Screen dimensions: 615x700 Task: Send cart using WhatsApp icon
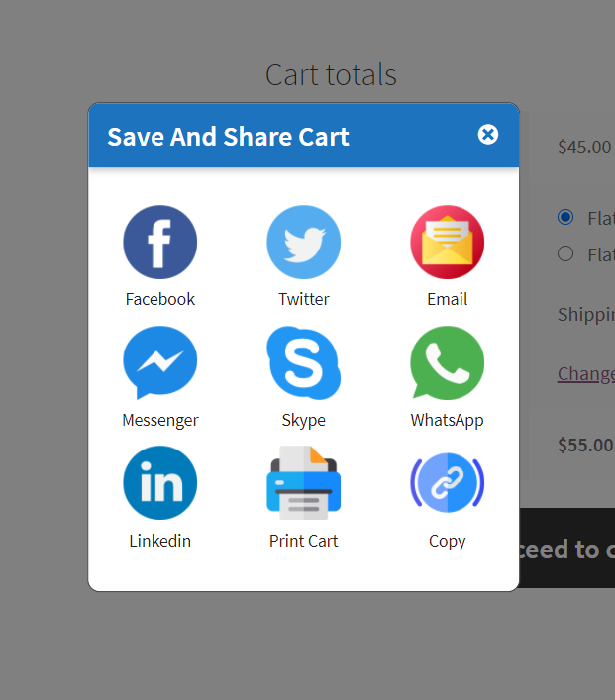448,363
